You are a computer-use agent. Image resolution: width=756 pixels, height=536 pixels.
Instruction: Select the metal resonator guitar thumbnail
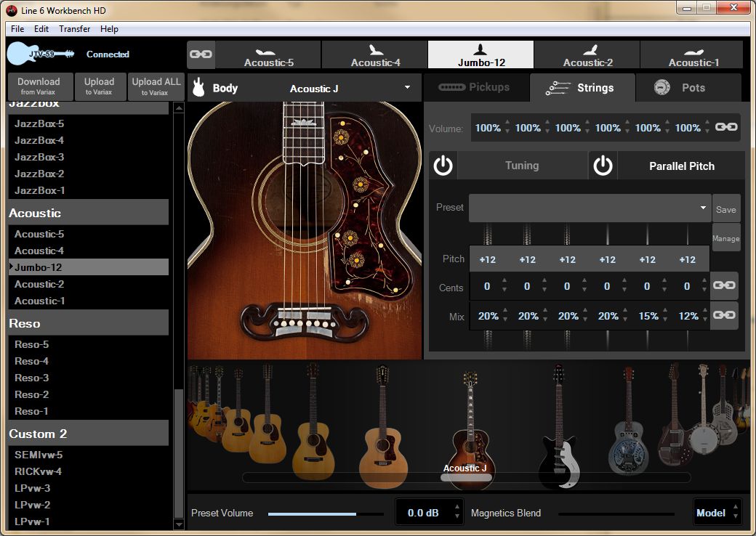coord(627,421)
